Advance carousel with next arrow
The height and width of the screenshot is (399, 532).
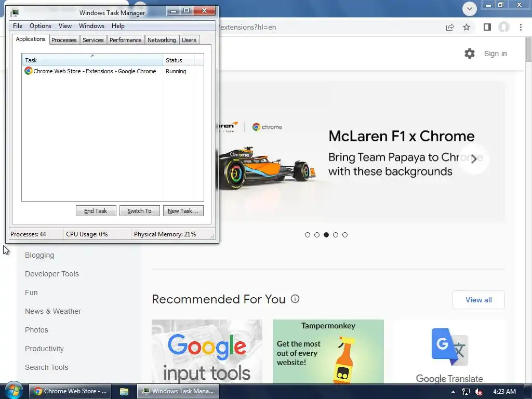(474, 159)
